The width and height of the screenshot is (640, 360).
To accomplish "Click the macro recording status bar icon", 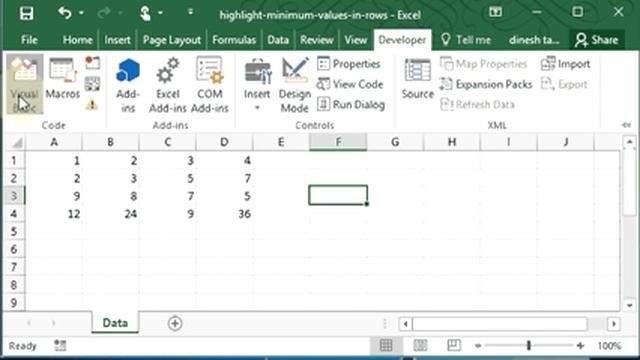I will (60, 346).
